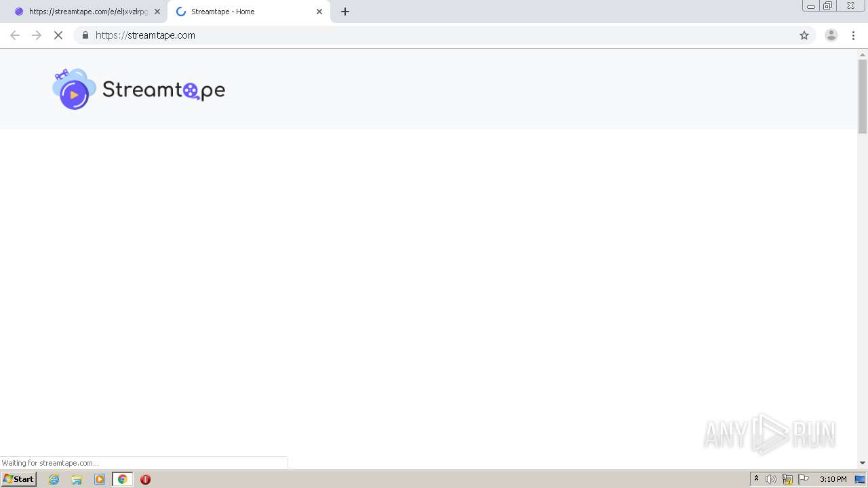The image size is (868, 488).
Task: Open Windows Media Player from taskbar
Action: coord(100,479)
